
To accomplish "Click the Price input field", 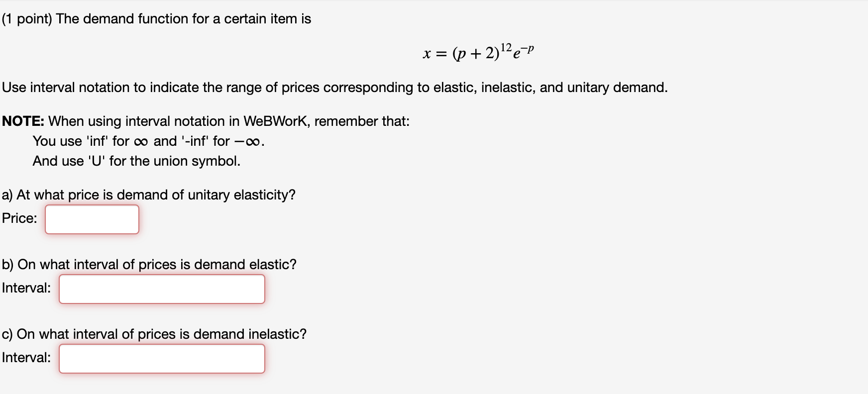I will pyautogui.click(x=91, y=219).
